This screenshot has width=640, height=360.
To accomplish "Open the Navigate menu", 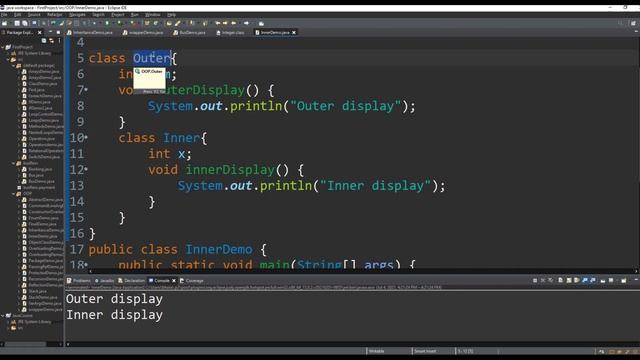I will [77, 15].
